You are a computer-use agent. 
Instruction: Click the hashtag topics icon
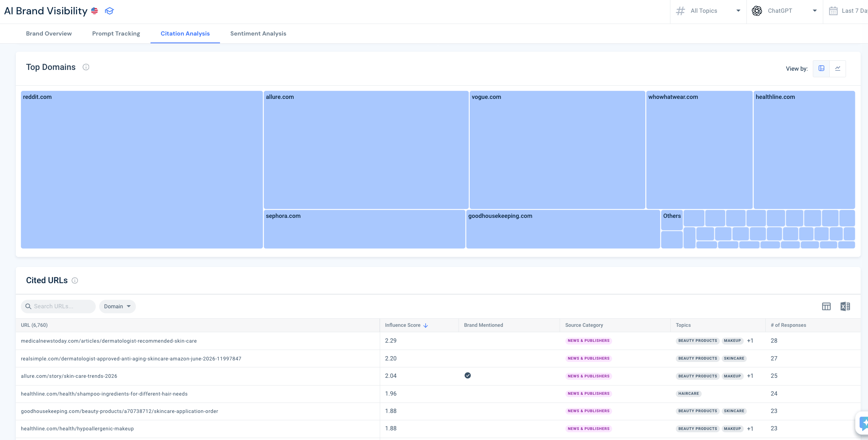tap(680, 11)
